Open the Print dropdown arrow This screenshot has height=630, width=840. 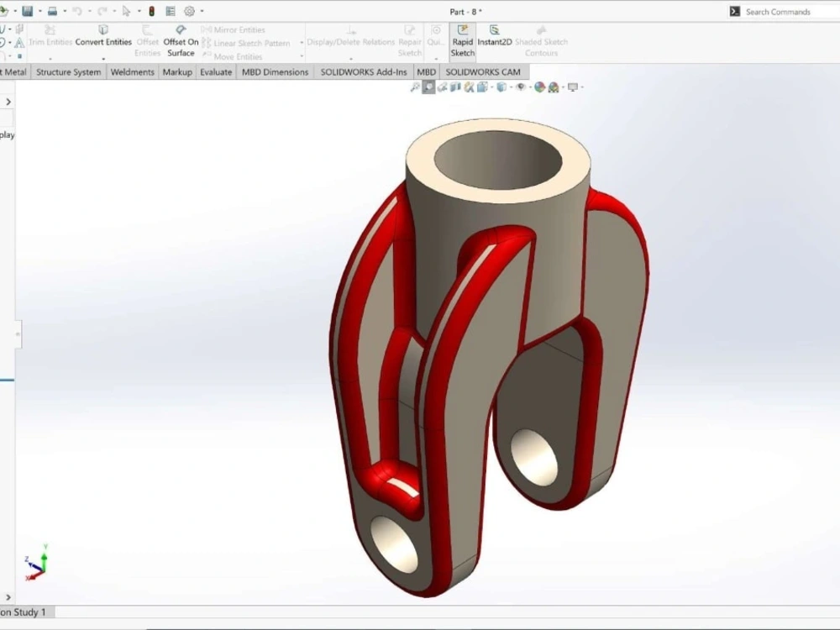[x=65, y=11]
